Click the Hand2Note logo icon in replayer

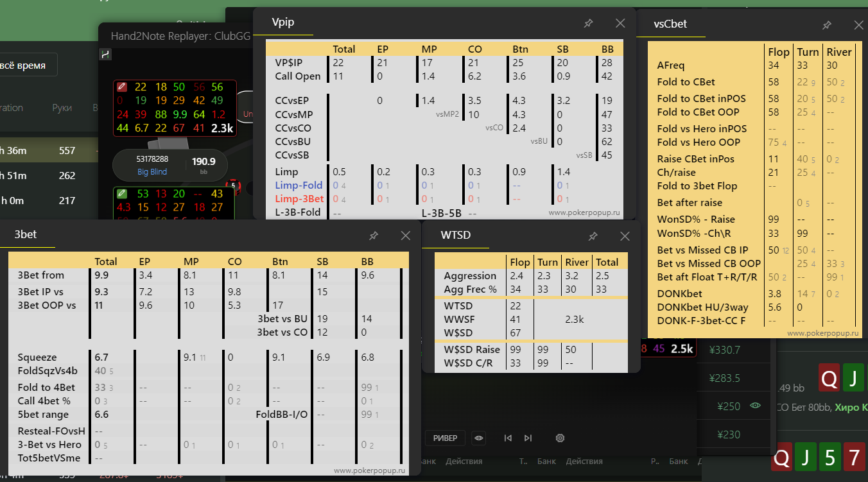point(106,55)
